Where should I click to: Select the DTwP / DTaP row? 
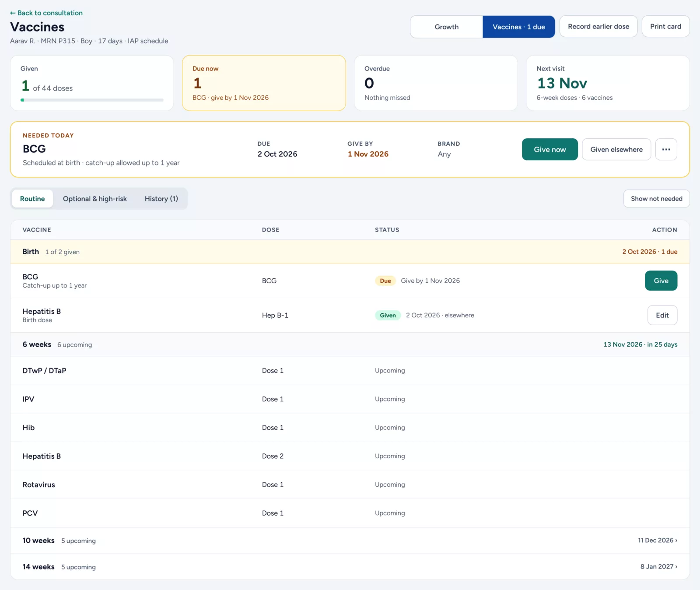(x=350, y=371)
